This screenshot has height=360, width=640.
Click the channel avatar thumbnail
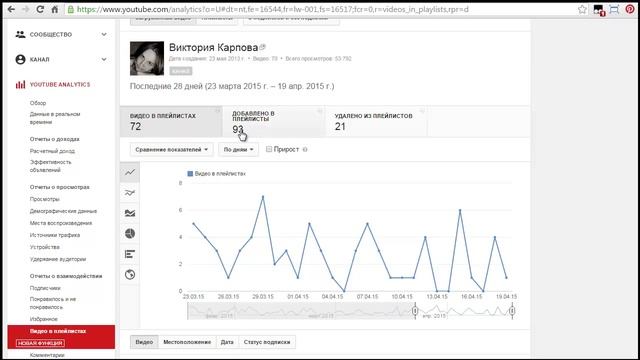pyautogui.click(x=147, y=58)
